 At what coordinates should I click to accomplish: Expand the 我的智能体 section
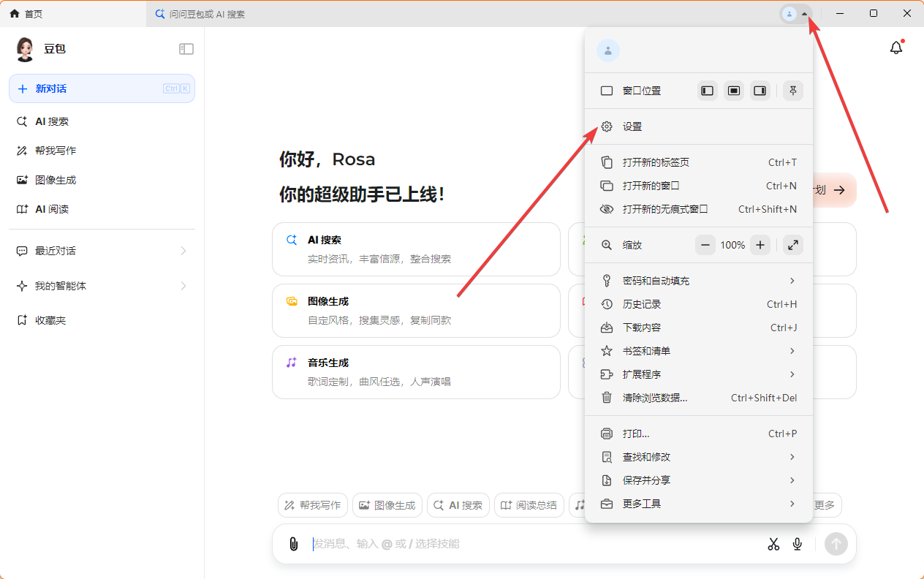click(102, 286)
